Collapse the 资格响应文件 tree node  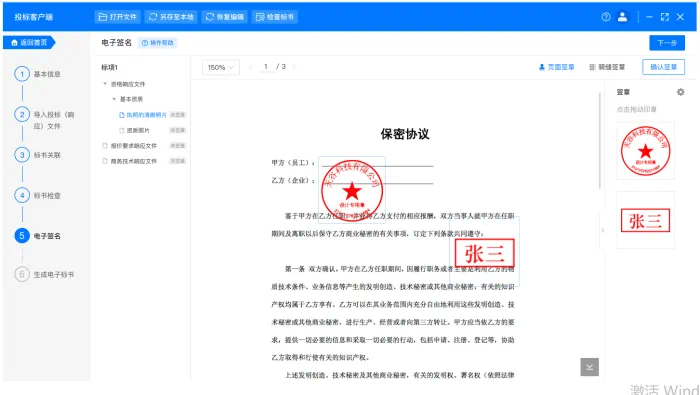coord(105,84)
